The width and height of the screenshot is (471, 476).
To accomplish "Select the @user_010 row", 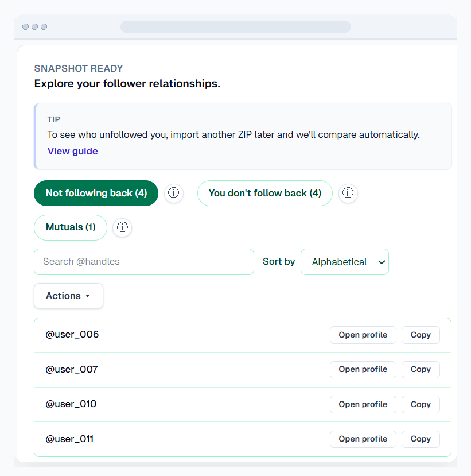I will pos(172,404).
